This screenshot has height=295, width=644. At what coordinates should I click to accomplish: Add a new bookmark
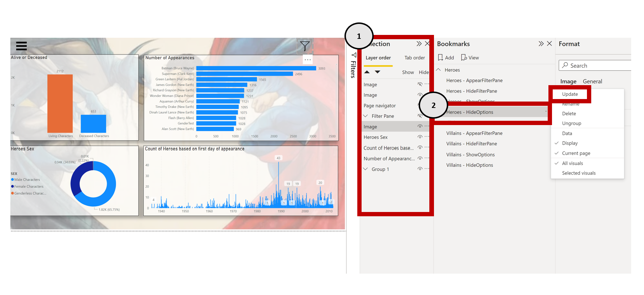pyautogui.click(x=446, y=57)
